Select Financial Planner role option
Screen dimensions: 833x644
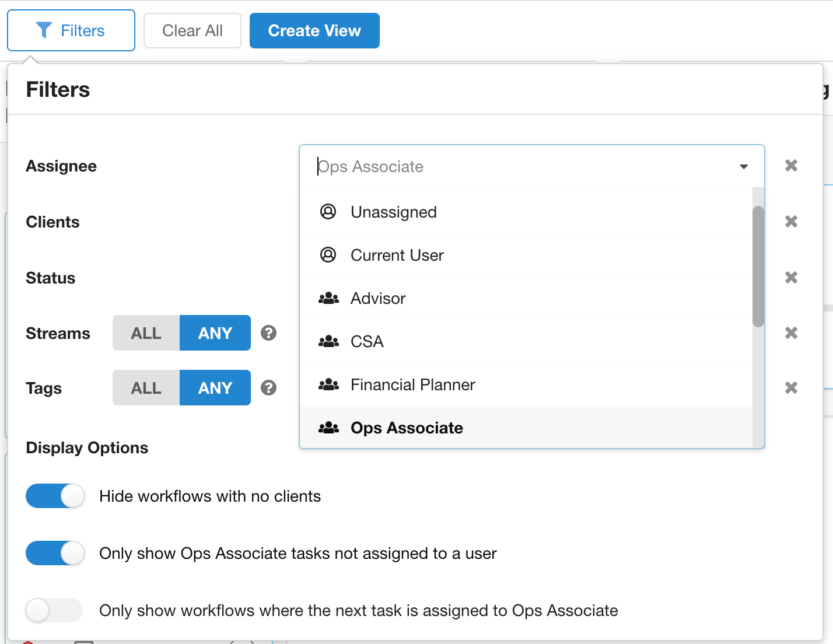click(412, 385)
